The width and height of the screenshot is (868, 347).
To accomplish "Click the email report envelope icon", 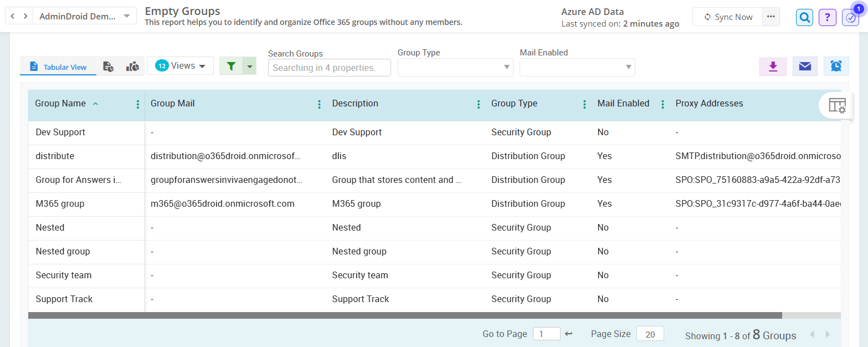I will (x=805, y=67).
